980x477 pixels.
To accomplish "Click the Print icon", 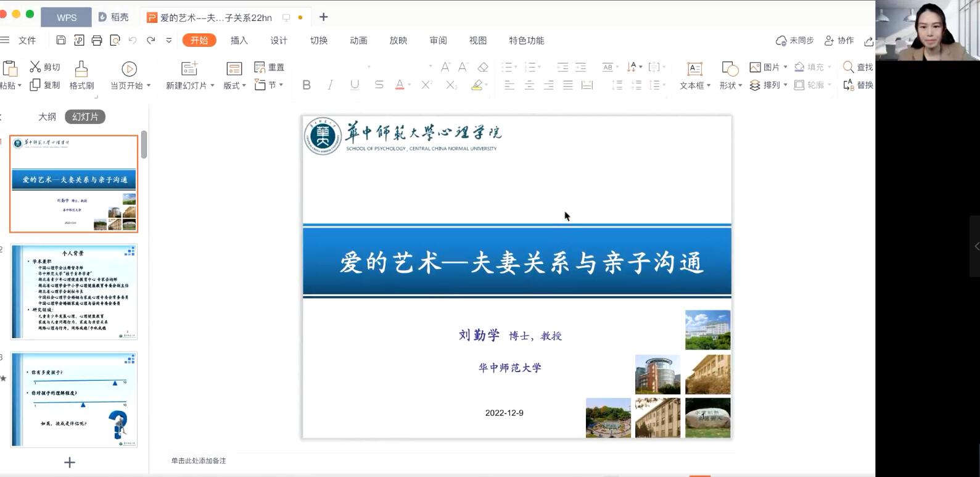I will [97, 40].
